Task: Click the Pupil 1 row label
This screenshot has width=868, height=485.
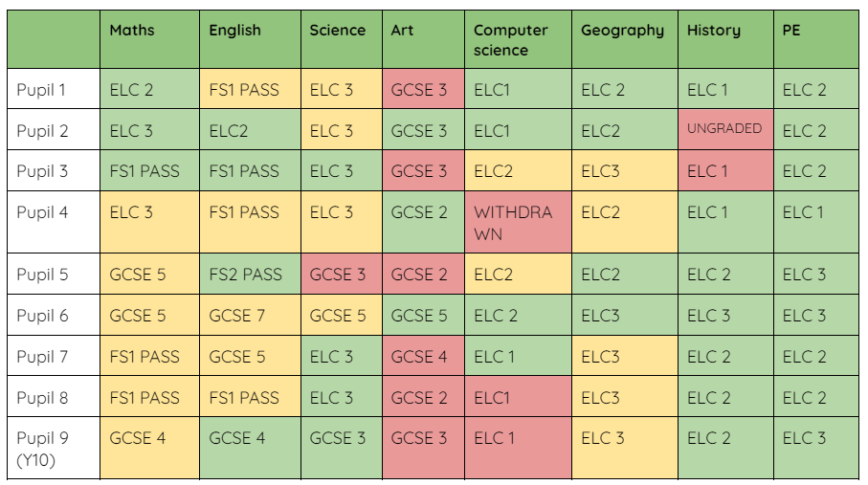Action: pos(41,90)
